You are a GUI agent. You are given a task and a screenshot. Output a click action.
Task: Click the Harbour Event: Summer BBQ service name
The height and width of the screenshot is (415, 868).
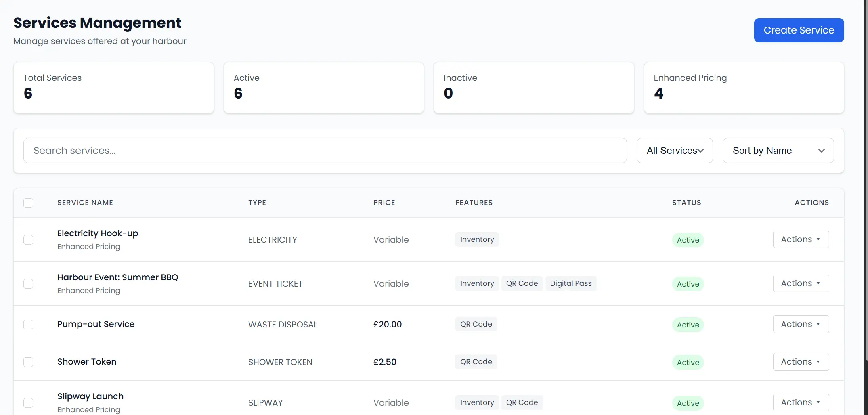117,277
